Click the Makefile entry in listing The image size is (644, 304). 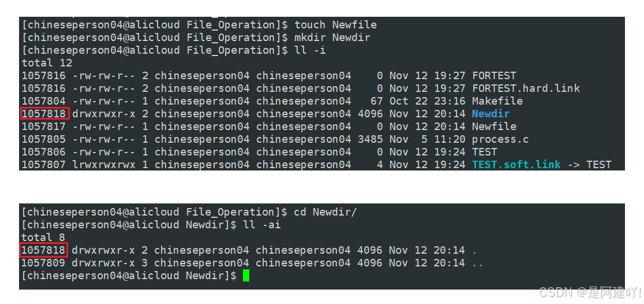point(497,101)
